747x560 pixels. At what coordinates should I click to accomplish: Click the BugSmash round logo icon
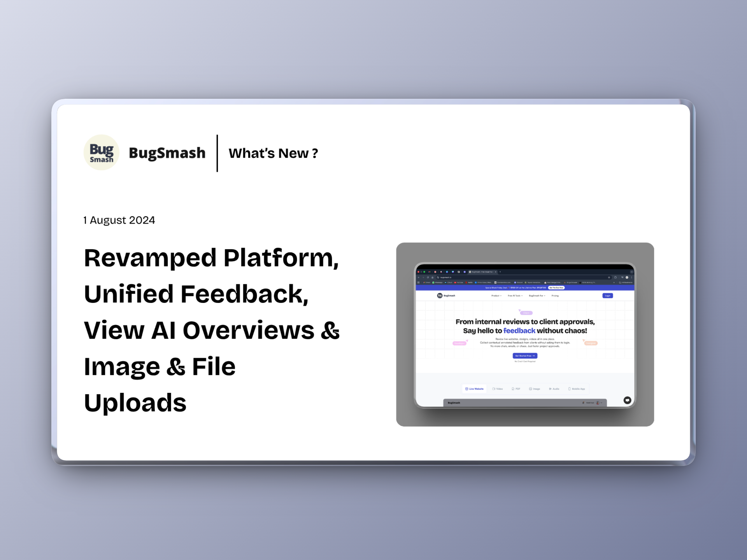click(101, 152)
